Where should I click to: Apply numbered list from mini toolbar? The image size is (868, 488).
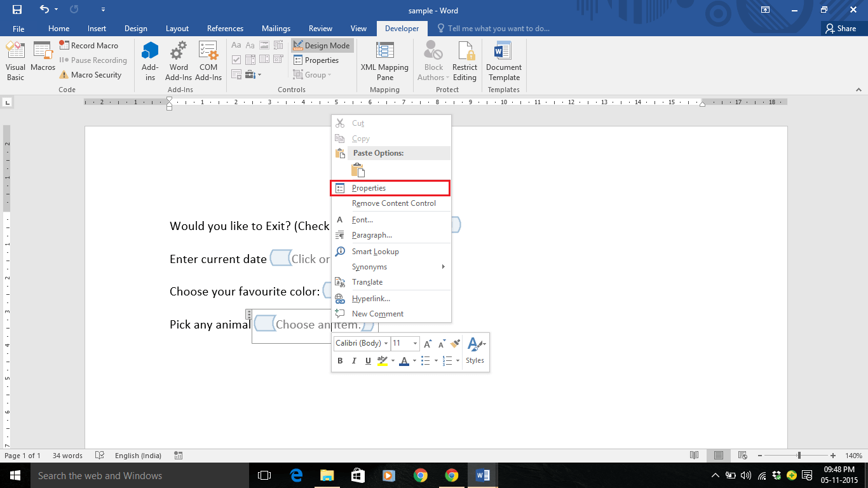[x=447, y=360]
